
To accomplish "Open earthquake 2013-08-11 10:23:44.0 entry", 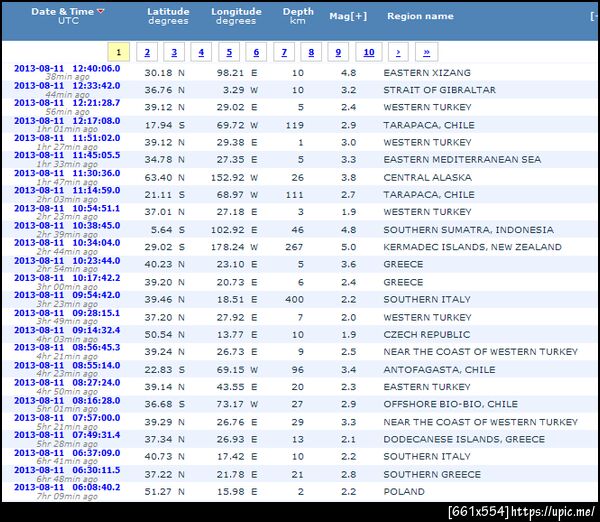I will click(67, 261).
